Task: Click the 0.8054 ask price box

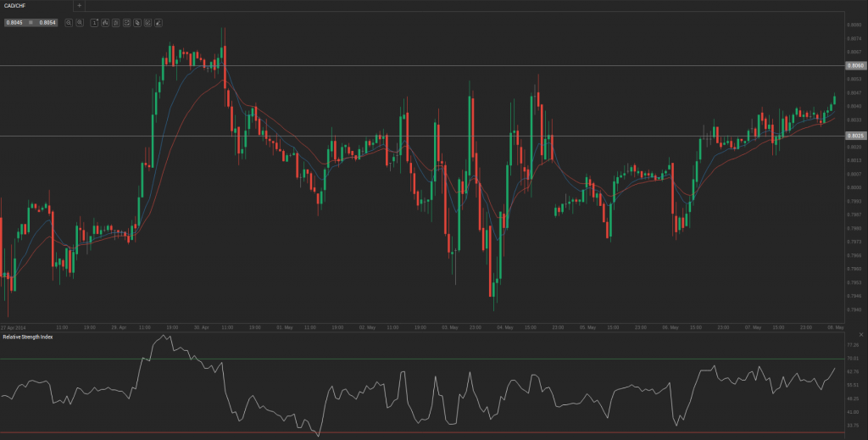Action: (x=47, y=22)
